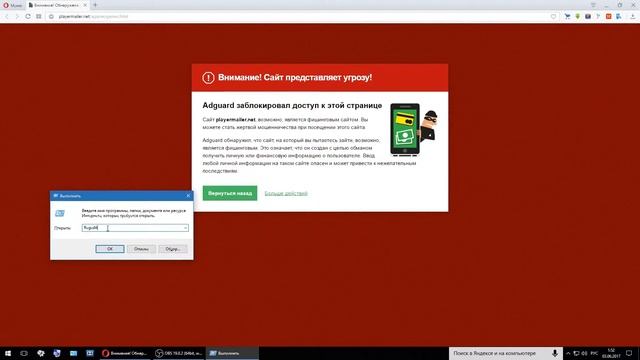The image size is (640, 360).
Task: Click the bold playermailer.net site name in warning
Action: pos(236,120)
